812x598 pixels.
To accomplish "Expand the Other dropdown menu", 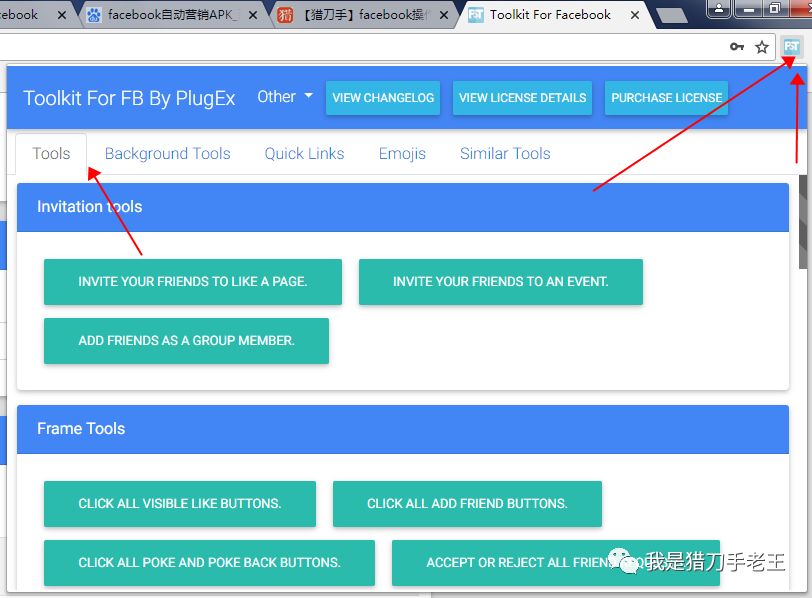I will click(285, 97).
